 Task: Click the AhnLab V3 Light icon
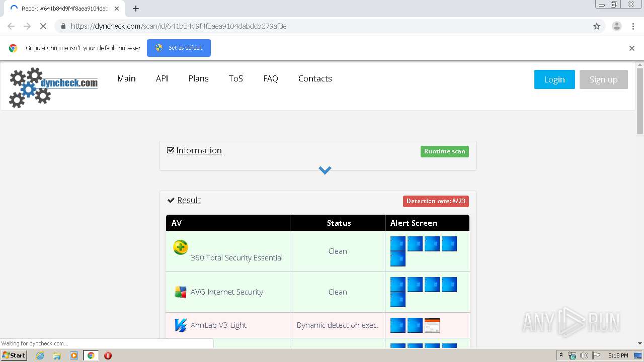tap(180, 325)
